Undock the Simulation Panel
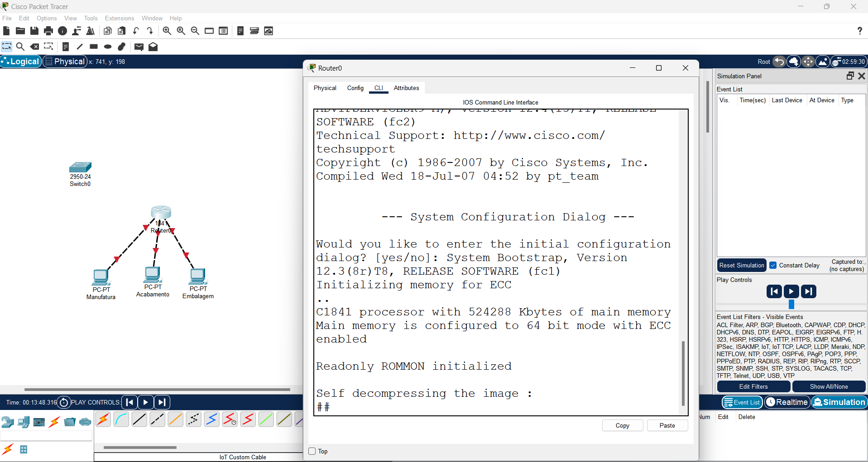The height and width of the screenshot is (462, 868). (x=850, y=76)
